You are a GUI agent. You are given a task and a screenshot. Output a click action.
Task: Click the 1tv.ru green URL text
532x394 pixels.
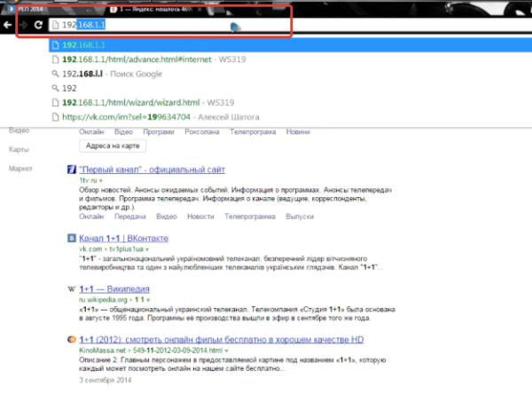(x=88, y=180)
